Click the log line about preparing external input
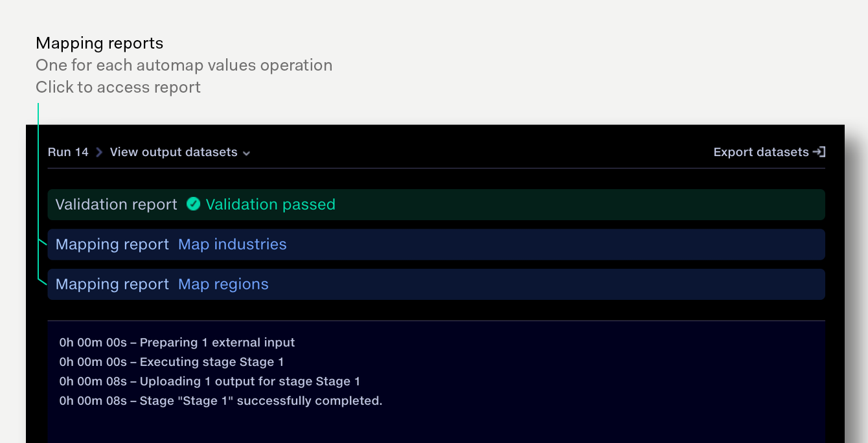 177,342
